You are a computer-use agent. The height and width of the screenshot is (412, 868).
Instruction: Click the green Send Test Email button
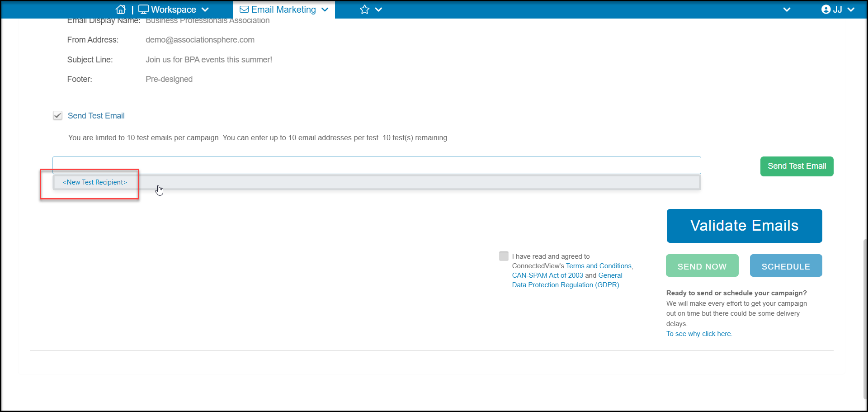797,166
